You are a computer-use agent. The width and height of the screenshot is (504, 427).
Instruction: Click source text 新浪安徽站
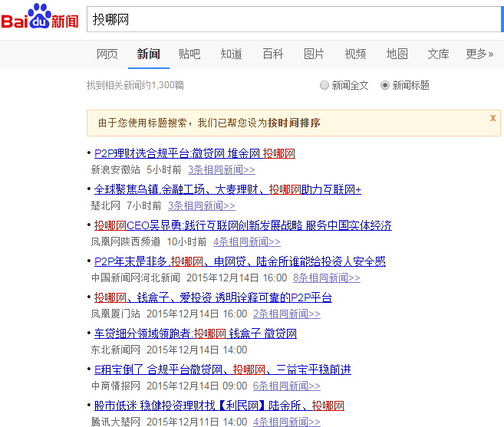tap(115, 169)
